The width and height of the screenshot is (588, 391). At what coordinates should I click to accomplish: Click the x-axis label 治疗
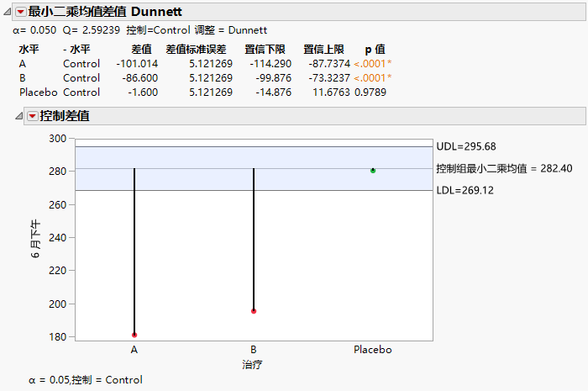point(252,365)
